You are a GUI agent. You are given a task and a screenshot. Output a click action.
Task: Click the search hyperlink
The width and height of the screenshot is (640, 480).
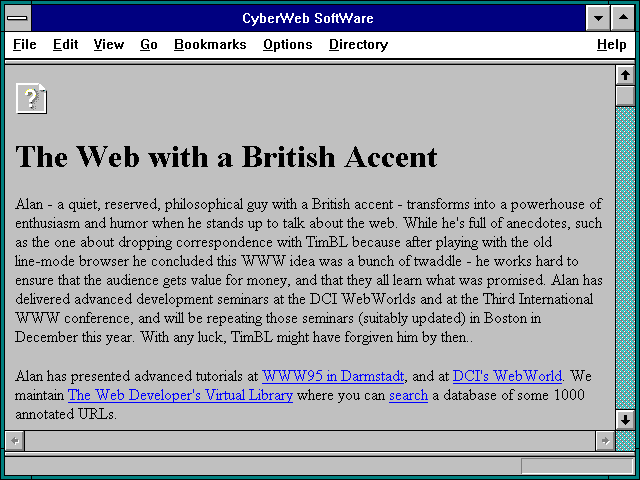408,395
